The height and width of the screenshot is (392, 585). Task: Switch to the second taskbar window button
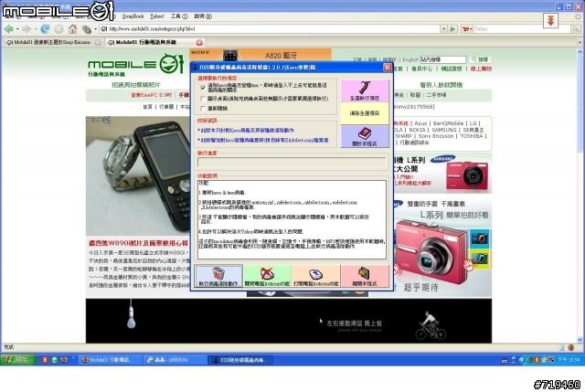175,360
